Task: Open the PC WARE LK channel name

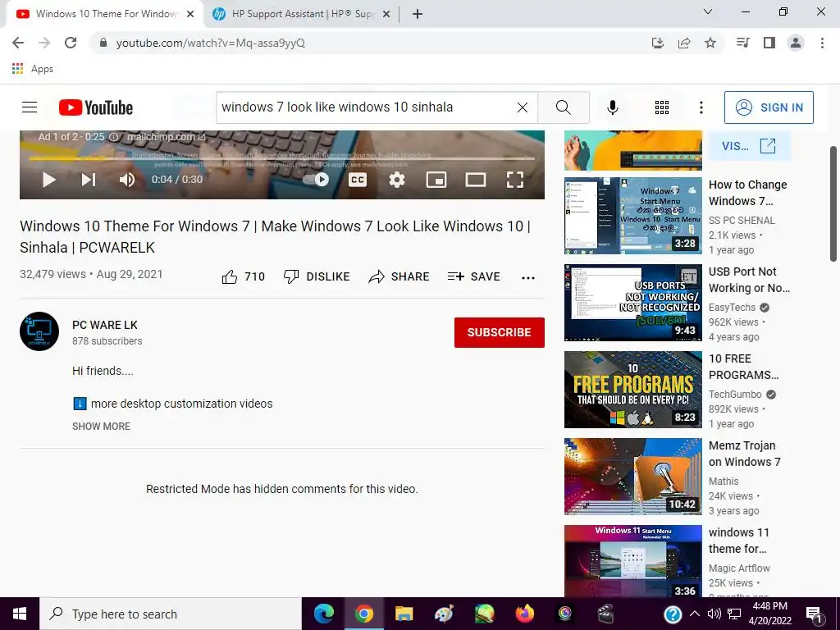Action: coord(105,325)
